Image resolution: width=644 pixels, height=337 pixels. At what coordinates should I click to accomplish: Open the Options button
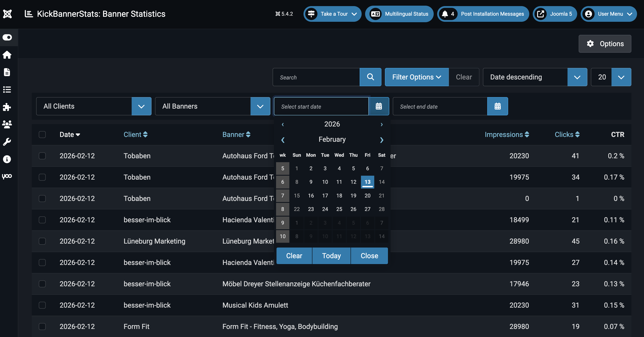tap(605, 44)
